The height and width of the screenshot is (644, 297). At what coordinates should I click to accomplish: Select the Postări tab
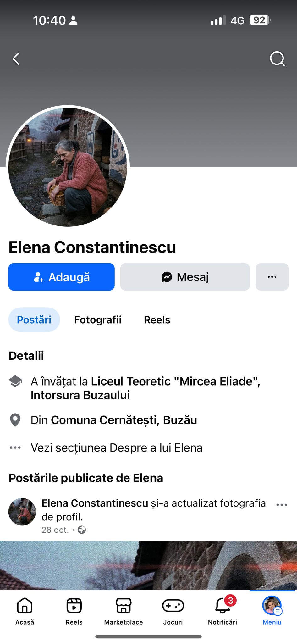click(x=34, y=320)
